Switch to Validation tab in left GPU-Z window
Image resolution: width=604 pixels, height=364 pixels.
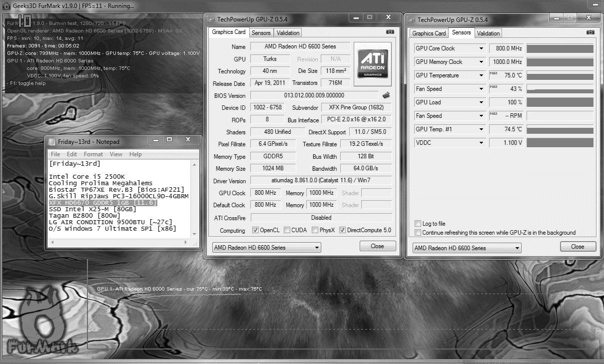(x=288, y=33)
